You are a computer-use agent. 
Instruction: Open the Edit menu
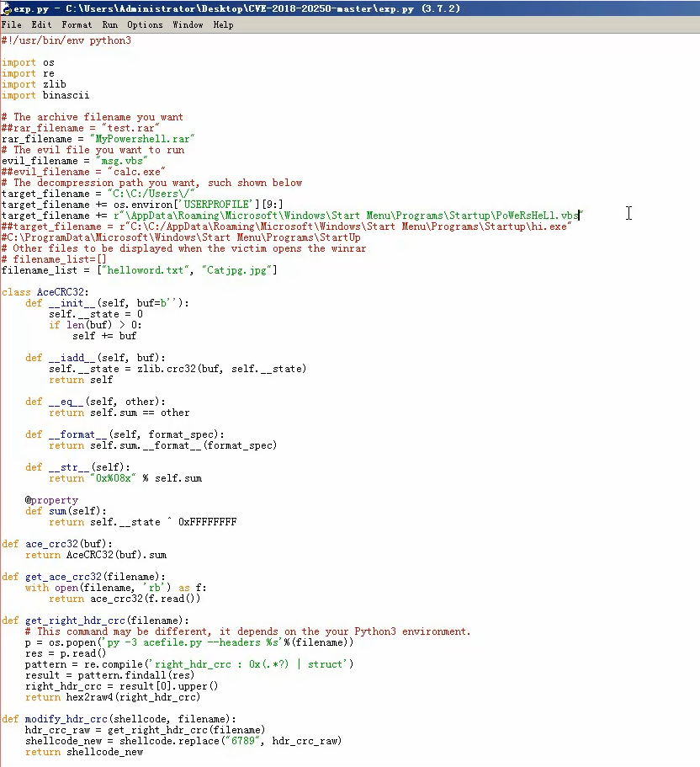pos(41,24)
